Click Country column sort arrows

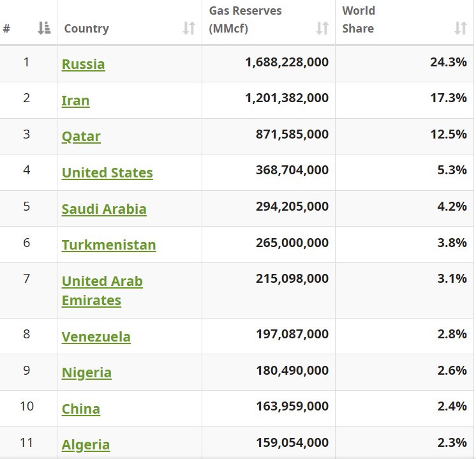[189, 28]
